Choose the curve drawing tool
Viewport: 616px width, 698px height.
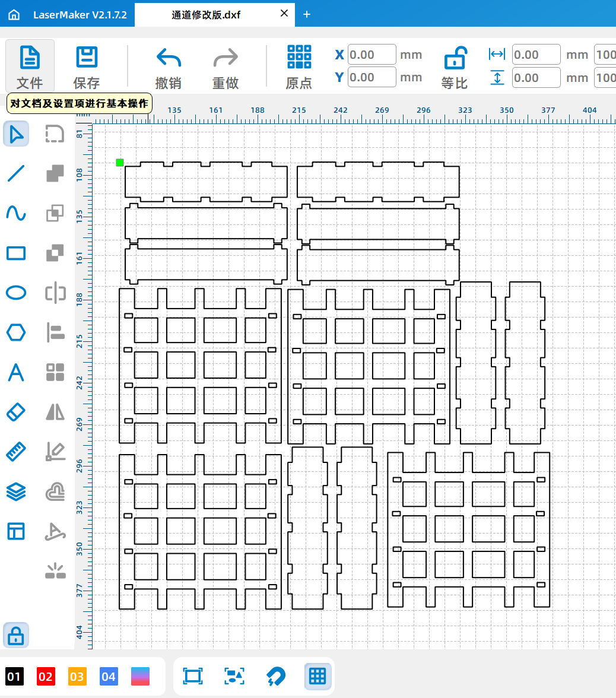(x=16, y=213)
